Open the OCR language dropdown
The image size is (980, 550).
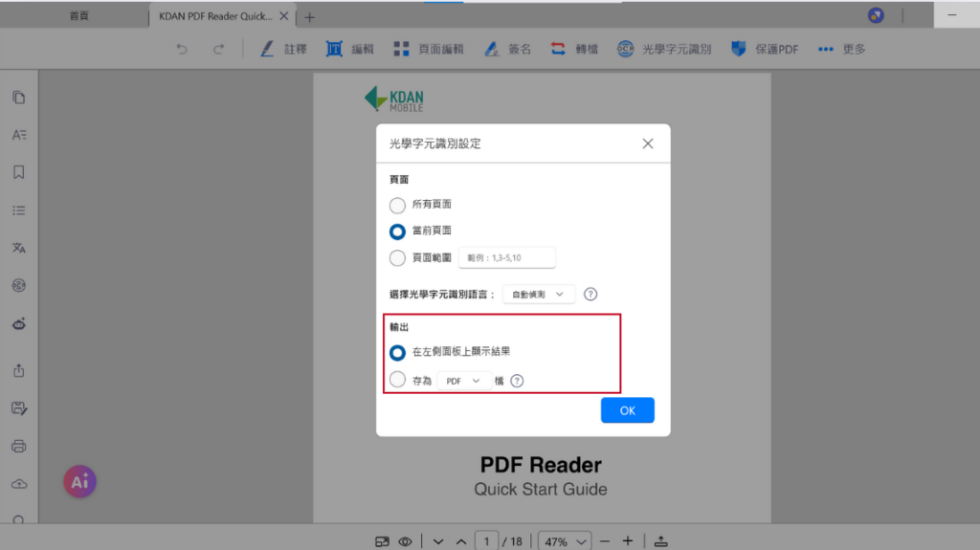(x=539, y=295)
